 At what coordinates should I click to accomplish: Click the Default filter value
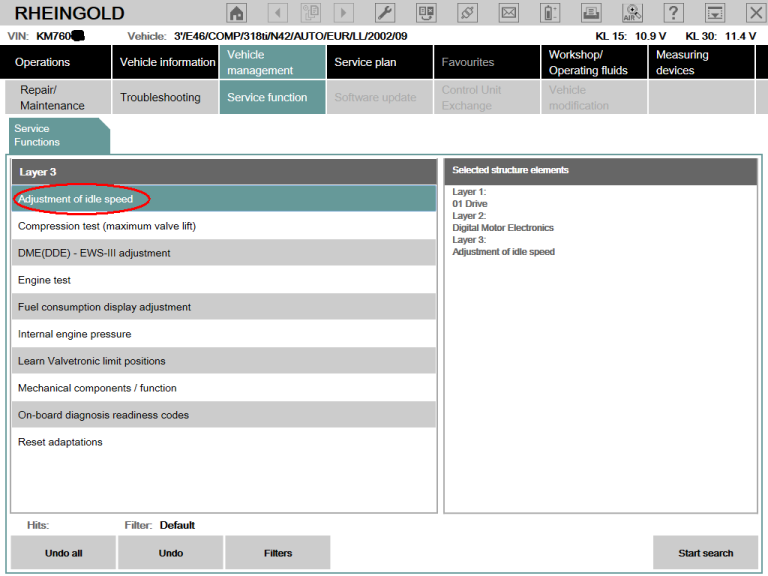[177, 525]
